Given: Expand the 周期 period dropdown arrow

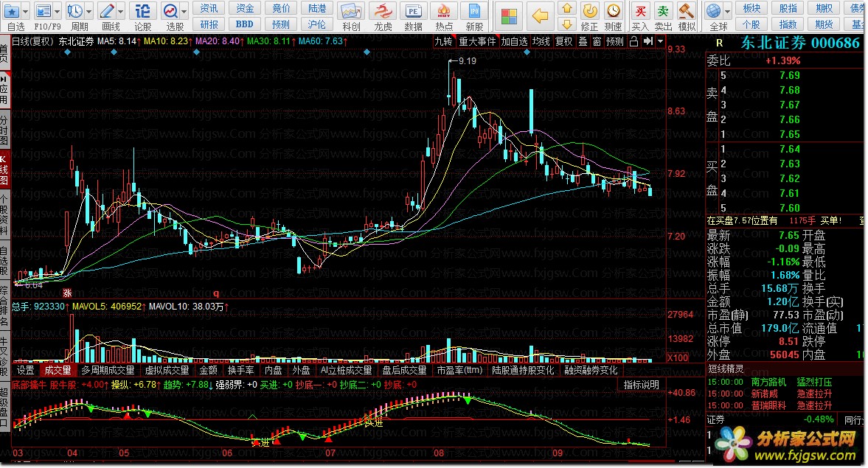Looking at the screenshot, I should click(88, 11).
